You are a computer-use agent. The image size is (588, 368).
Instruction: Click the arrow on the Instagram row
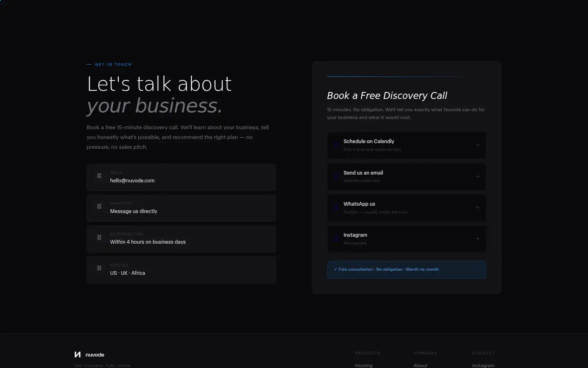tap(477, 238)
